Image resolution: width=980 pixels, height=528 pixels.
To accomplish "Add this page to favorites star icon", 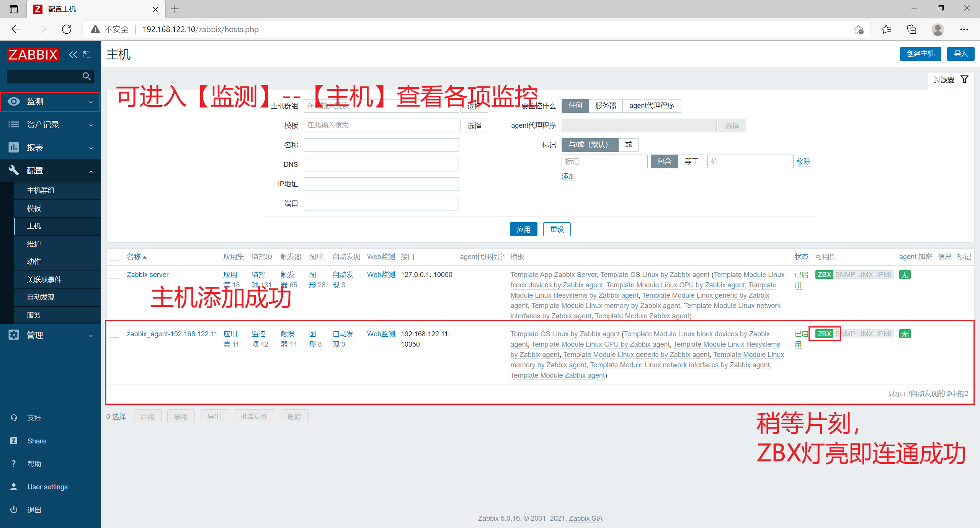I will click(858, 29).
